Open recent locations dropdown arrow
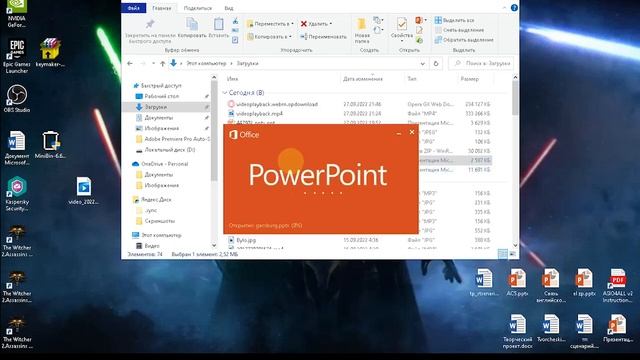Image resolution: width=640 pixels, height=360 pixels. [153, 64]
